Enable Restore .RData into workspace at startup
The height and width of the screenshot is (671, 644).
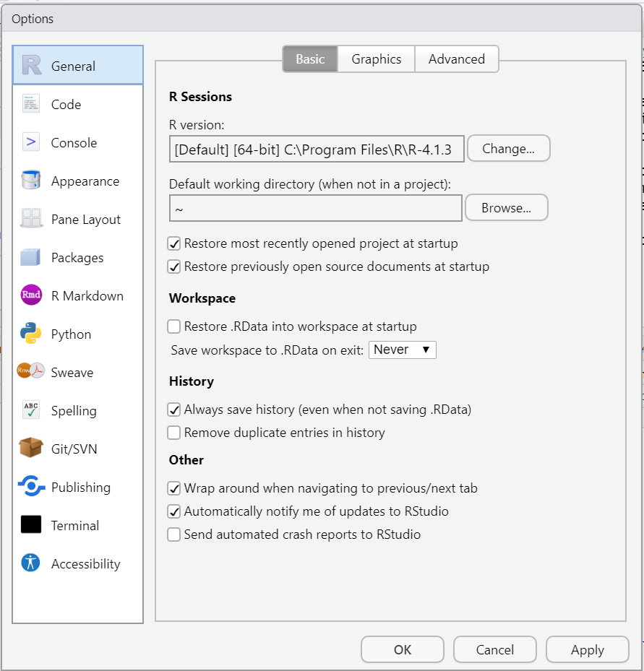click(173, 326)
